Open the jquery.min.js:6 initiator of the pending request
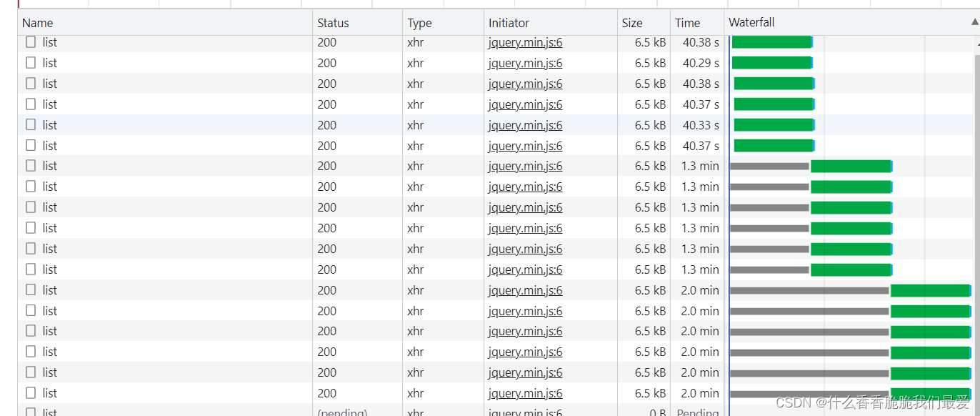Screen dimensions: 980x416 click(x=525, y=412)
